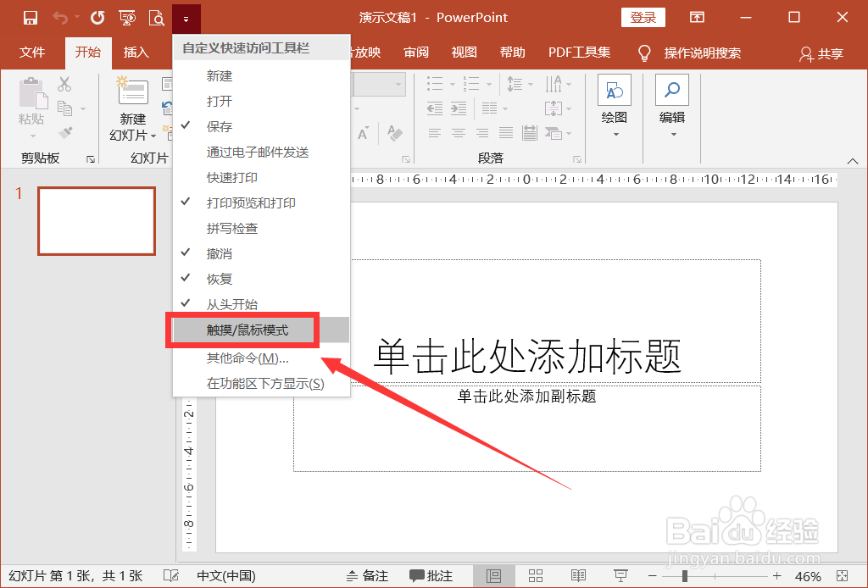This screenshot has height=588, width=868.
Task: Choose 其他命令(M)... from menu
Action: [261, 358]
